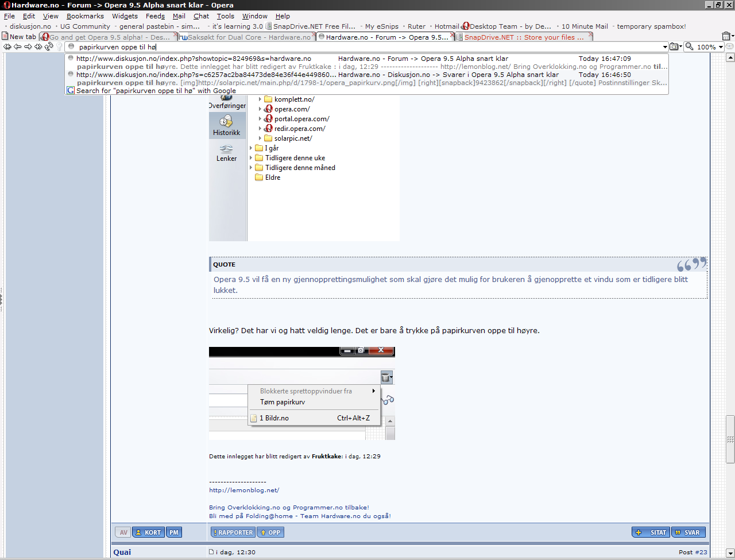Open the Mail menu
Viewport: 735px width, 560px height.
(179, 16)
